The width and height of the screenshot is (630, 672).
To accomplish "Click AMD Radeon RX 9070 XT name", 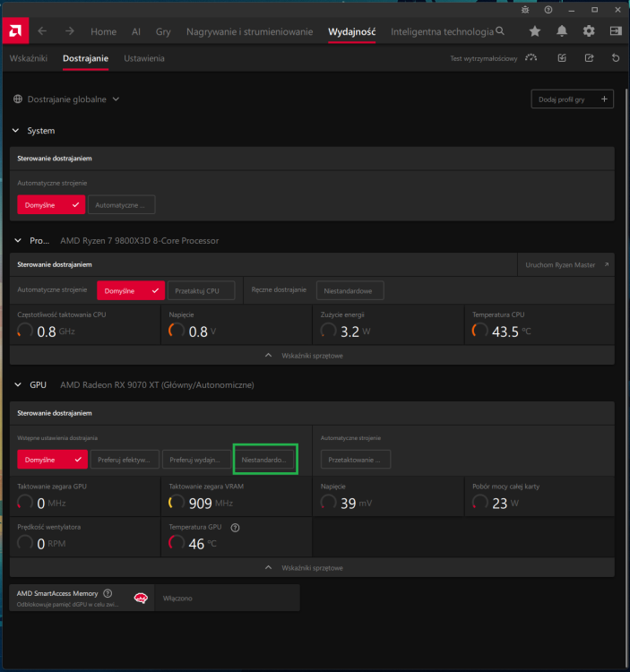I will coord(157,385).
